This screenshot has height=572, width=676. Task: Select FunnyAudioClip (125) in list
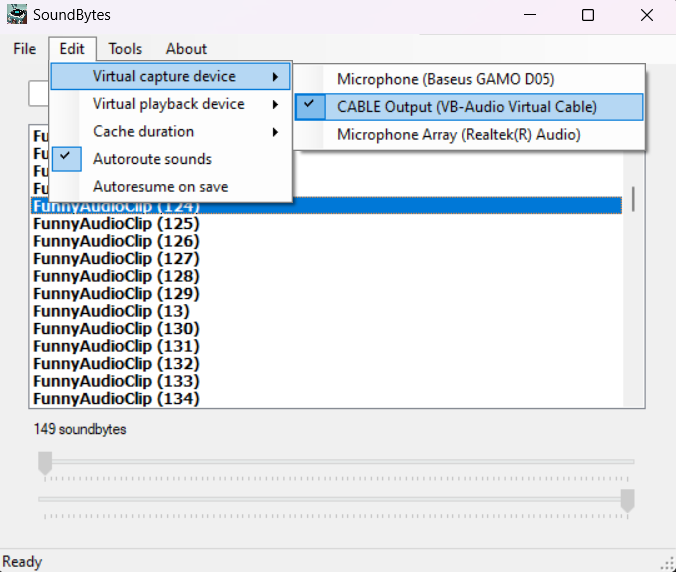116,224
